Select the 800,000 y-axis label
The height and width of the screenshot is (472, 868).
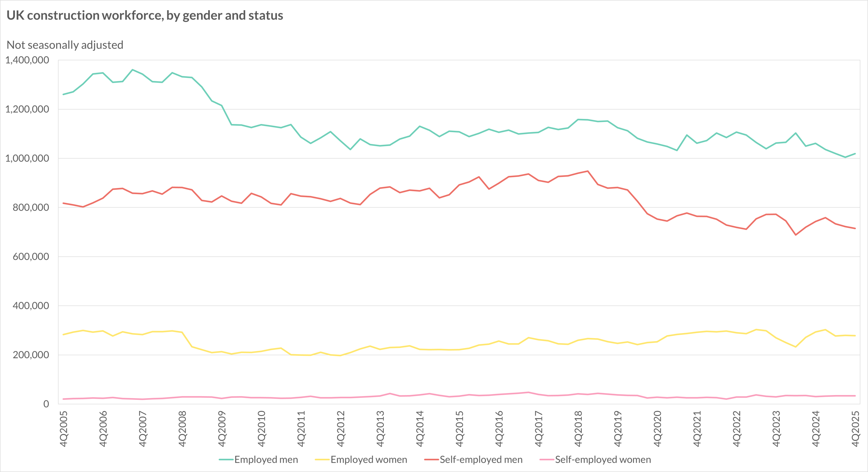coord(31,207)
